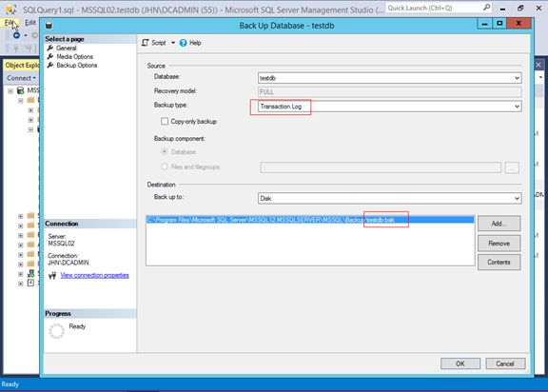Collapse the MSSQL server node in Object Explorer
Viewport: 548px width, 392px height.
pos(10,90)
